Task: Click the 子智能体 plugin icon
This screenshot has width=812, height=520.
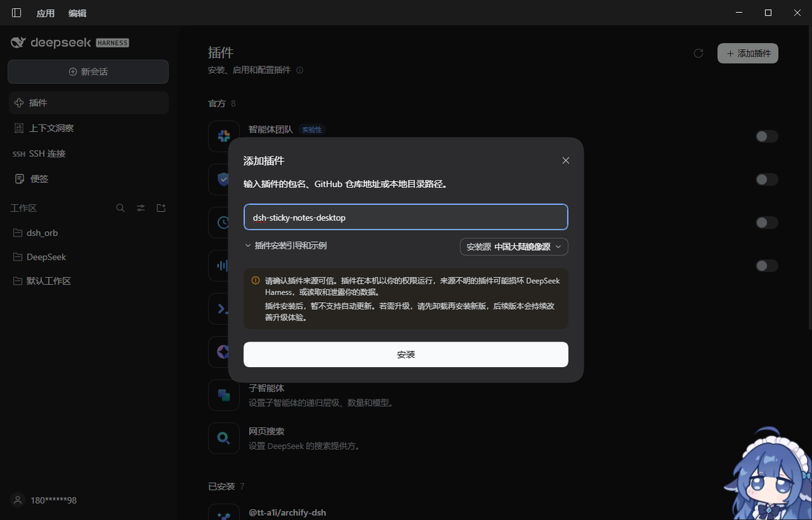Action: tap(224, 395)
